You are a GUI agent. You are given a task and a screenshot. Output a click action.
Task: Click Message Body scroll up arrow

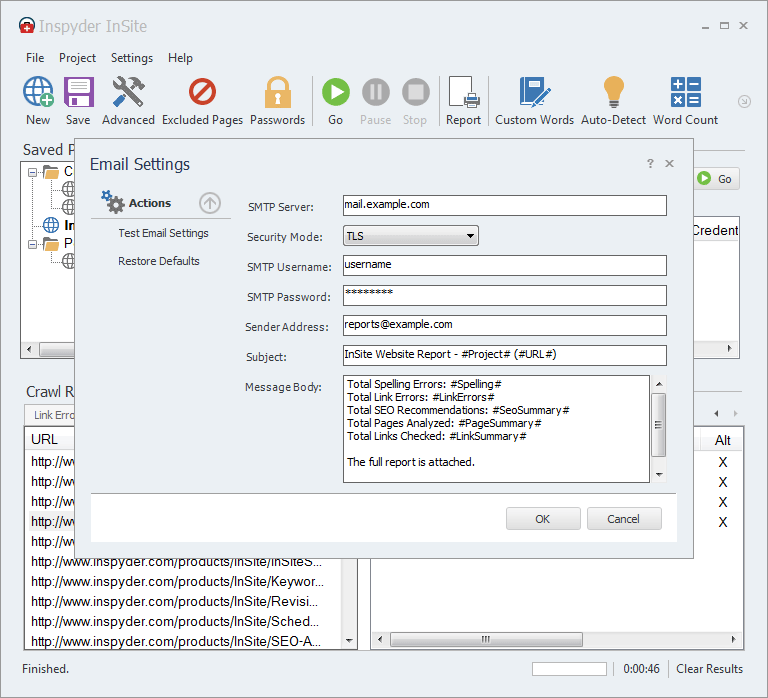pos(659,384)
